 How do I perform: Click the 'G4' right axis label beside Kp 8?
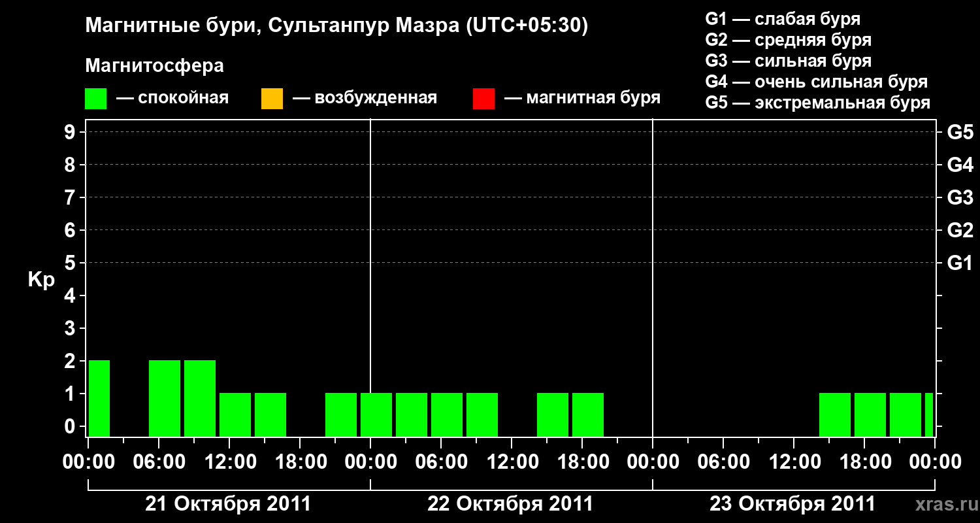point(960,165)
